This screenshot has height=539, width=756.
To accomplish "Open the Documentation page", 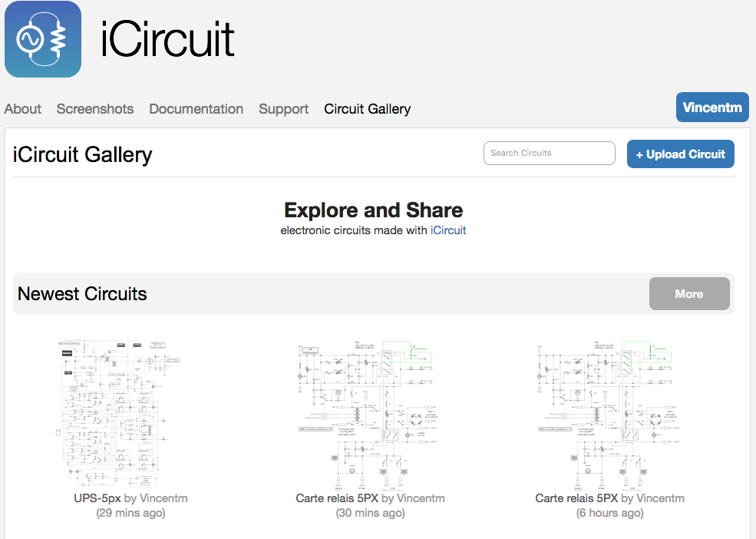I will 196,109.
